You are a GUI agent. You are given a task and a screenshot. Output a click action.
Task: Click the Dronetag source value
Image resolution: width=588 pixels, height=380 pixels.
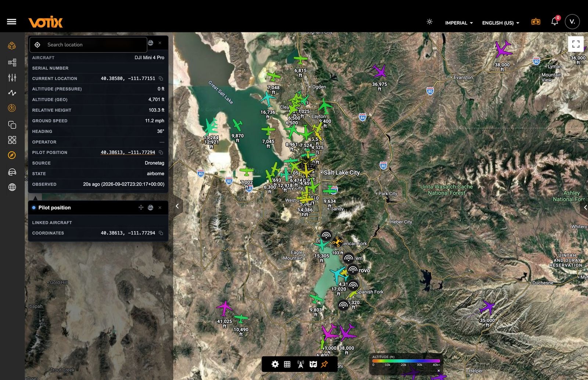154,163
